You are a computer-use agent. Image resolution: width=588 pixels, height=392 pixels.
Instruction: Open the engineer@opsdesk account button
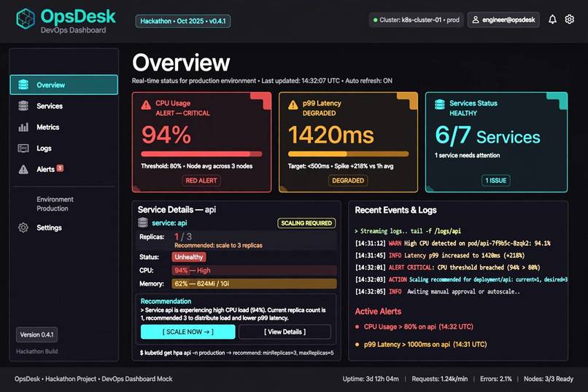click(x=503, y=20)
